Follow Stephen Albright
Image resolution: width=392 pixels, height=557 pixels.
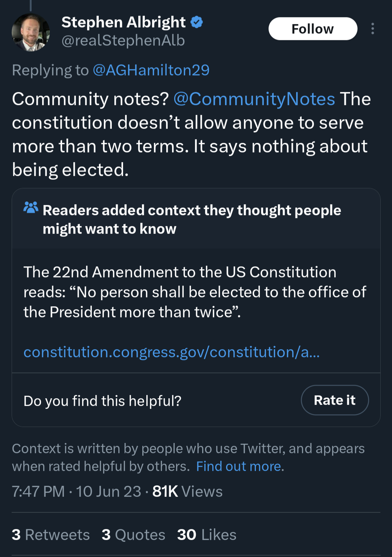313,29
